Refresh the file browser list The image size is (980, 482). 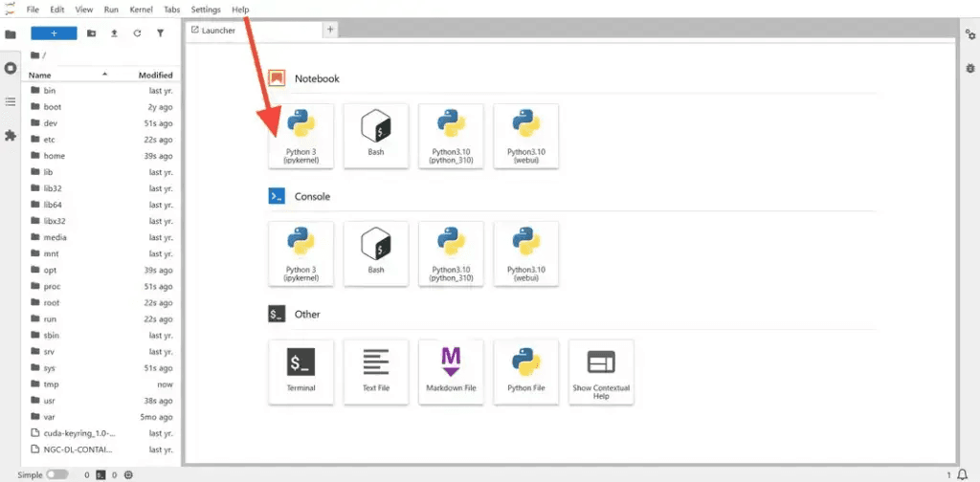pos(137,33)
